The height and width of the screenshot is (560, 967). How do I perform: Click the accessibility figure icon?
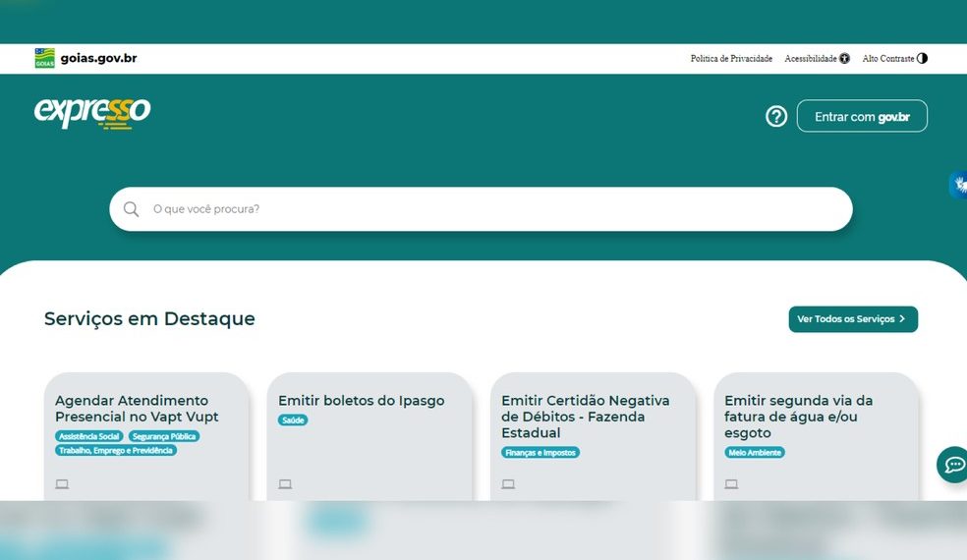click(844, 59)
